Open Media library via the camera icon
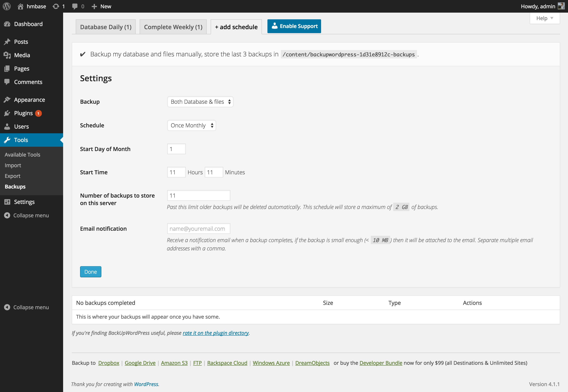 point(7,55)
